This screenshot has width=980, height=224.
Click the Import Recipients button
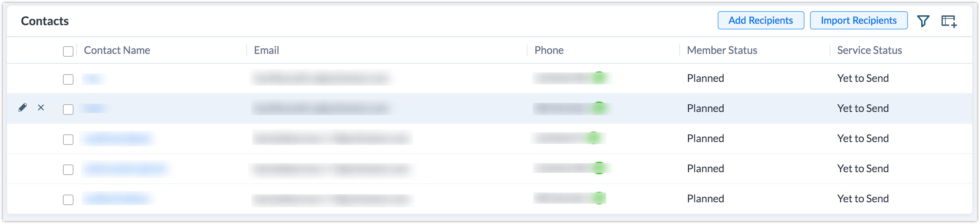pyautogui.click(x=858, y=21)
